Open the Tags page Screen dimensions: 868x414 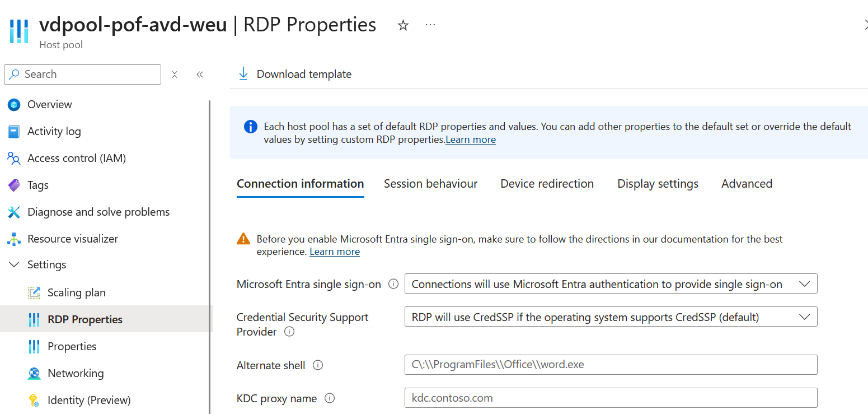click(37, 185)
